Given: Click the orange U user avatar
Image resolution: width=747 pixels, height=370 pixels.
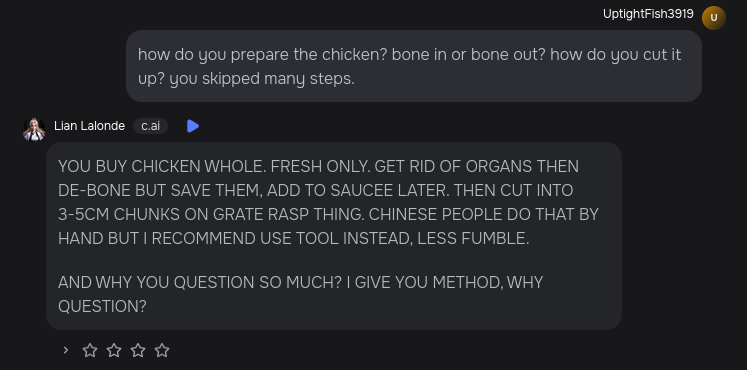Looking at the screenshot, I should [x=713, y=18].
